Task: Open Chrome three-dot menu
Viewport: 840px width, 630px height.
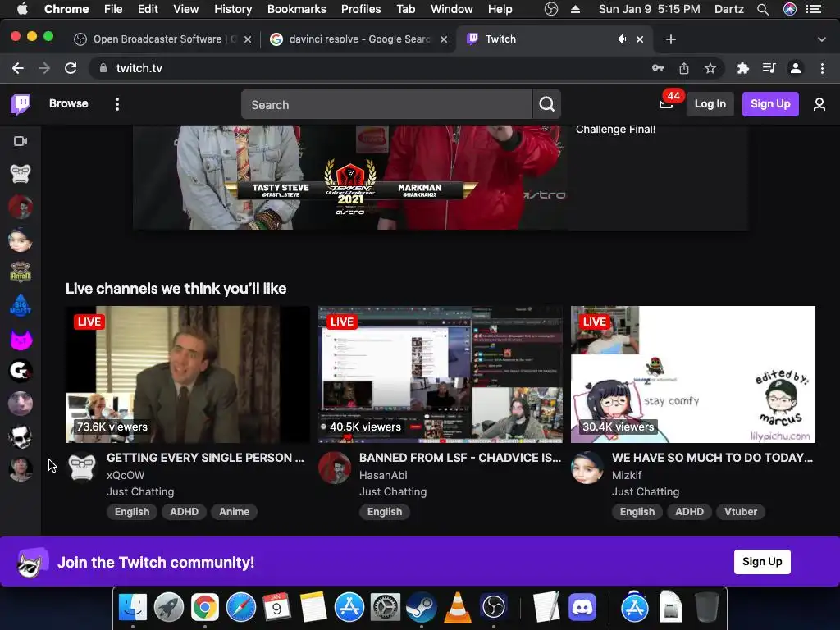Action: point(822,68)
